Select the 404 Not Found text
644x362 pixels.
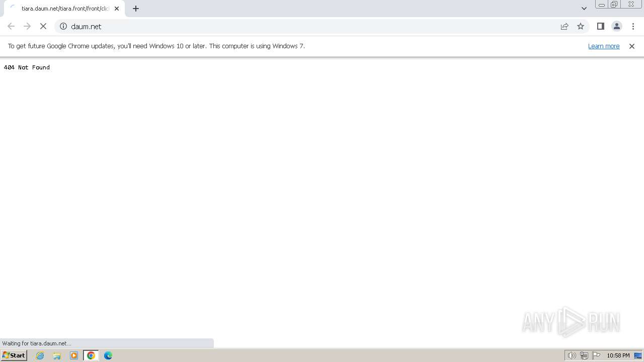[27, 67]
